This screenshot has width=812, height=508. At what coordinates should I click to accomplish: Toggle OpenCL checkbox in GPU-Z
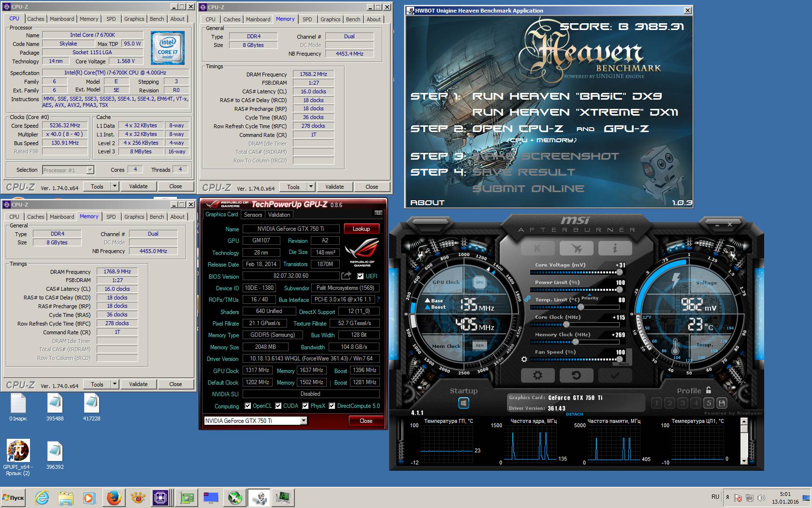[248, 406]
